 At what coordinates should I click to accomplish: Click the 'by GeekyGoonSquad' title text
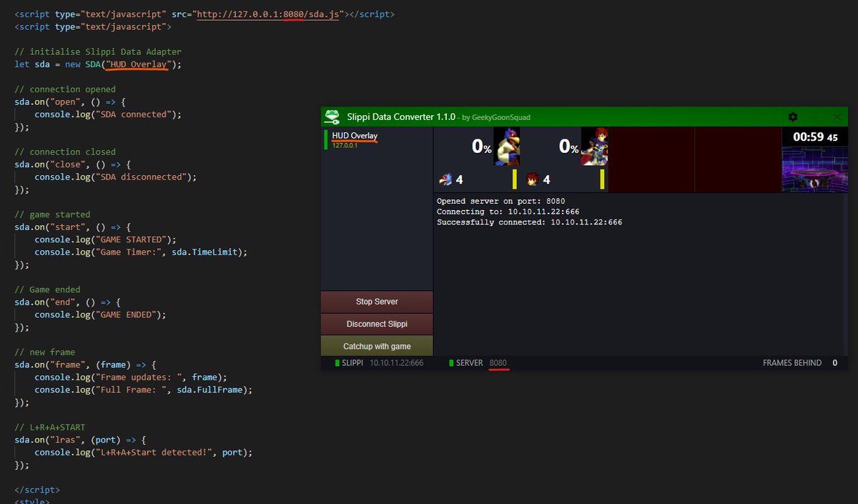(496, 117)
